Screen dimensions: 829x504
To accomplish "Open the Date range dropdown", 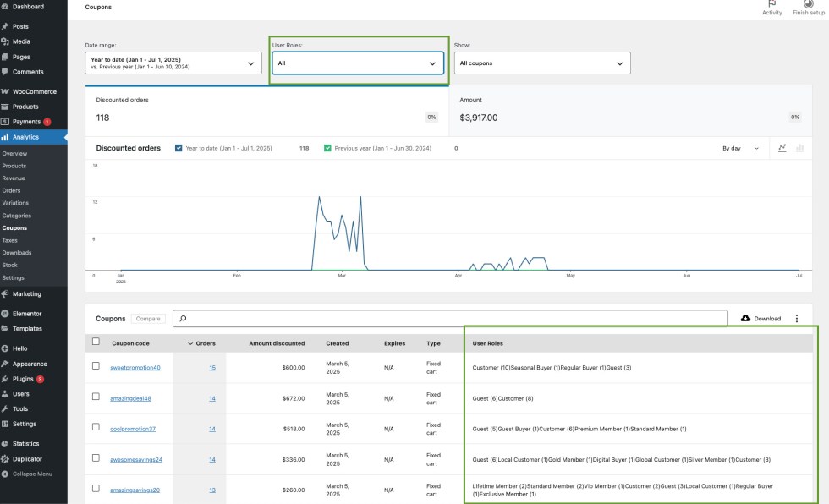I will 173,63.
